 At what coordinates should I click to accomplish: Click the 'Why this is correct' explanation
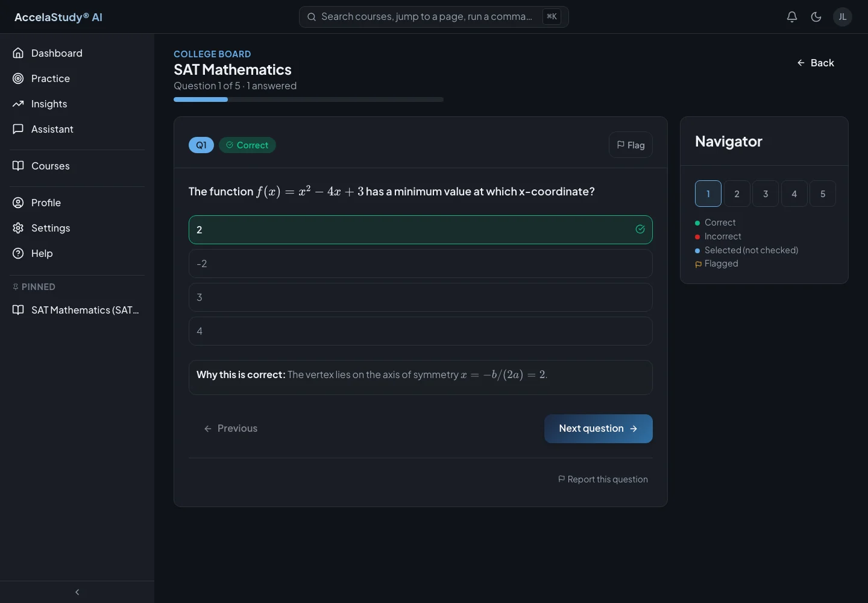click(x=421, y=377)
